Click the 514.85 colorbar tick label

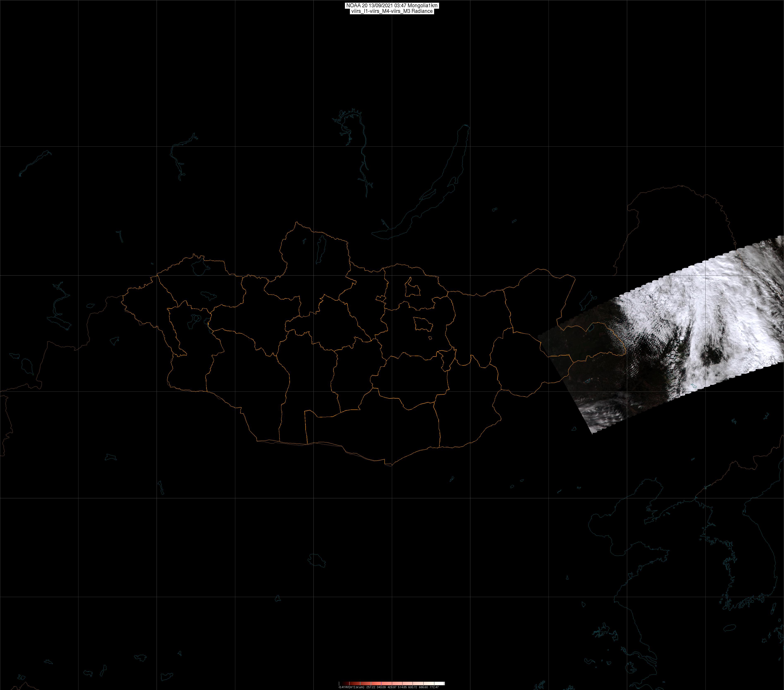point(402,687)
